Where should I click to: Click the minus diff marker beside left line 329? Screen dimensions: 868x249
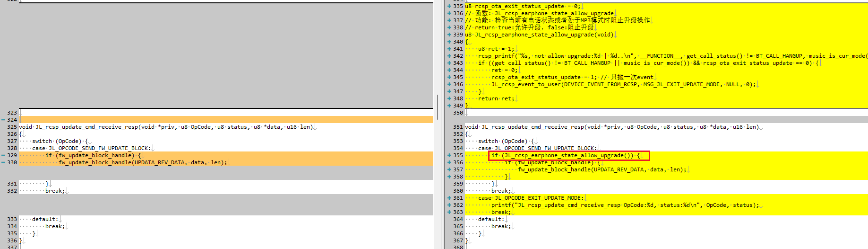pos(3,155)
